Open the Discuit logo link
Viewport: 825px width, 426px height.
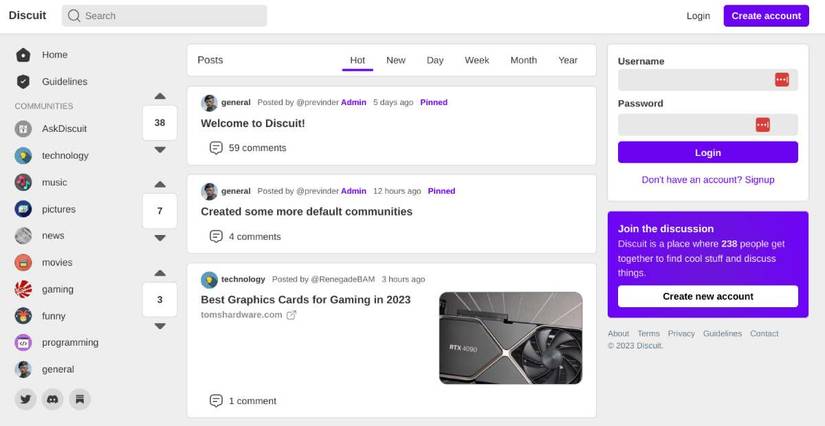27,15
